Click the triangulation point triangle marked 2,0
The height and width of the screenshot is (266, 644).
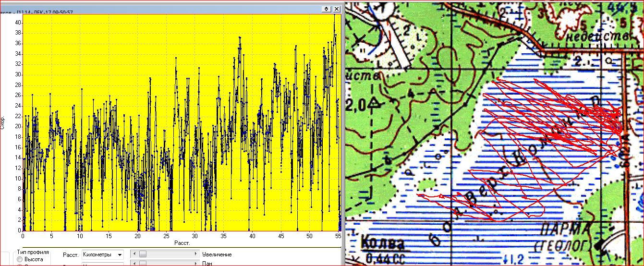[375, 103]
